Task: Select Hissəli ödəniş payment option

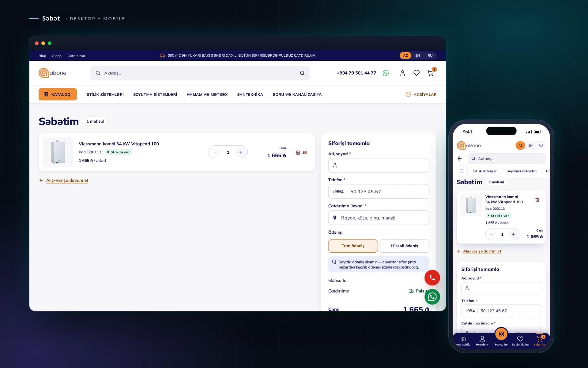Action: 404,246
